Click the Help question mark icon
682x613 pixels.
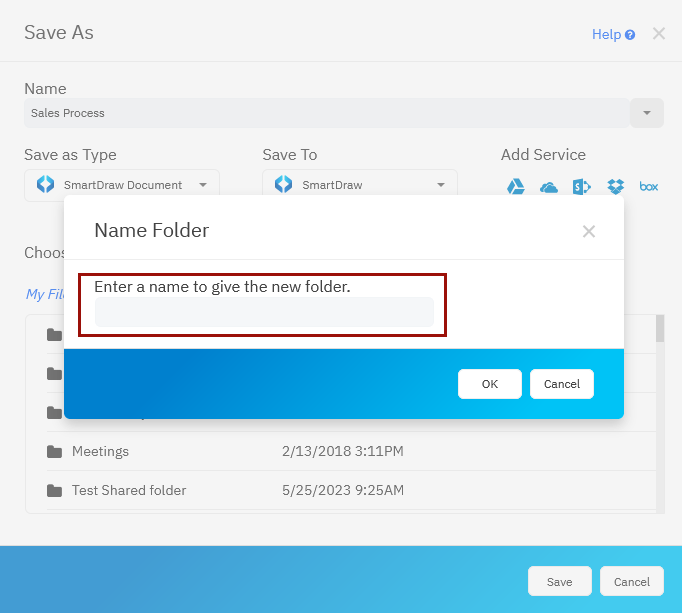coord(630,35)
